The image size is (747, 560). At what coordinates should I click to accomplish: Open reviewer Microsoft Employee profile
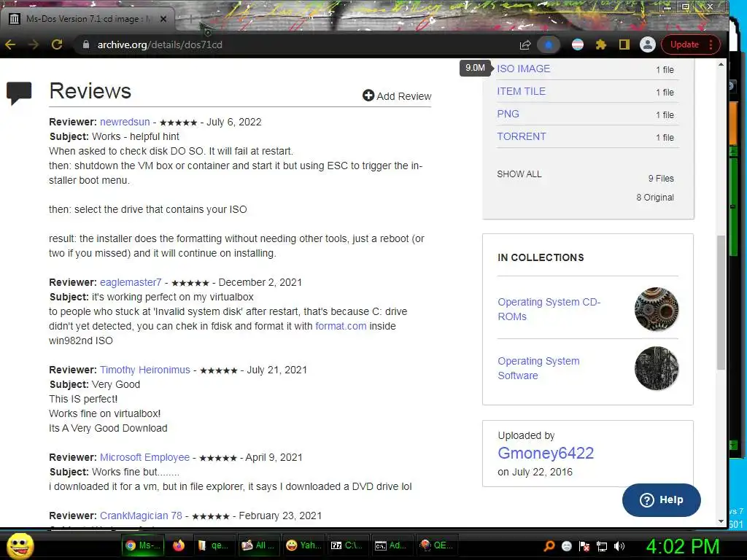click(x=145, y=458)
